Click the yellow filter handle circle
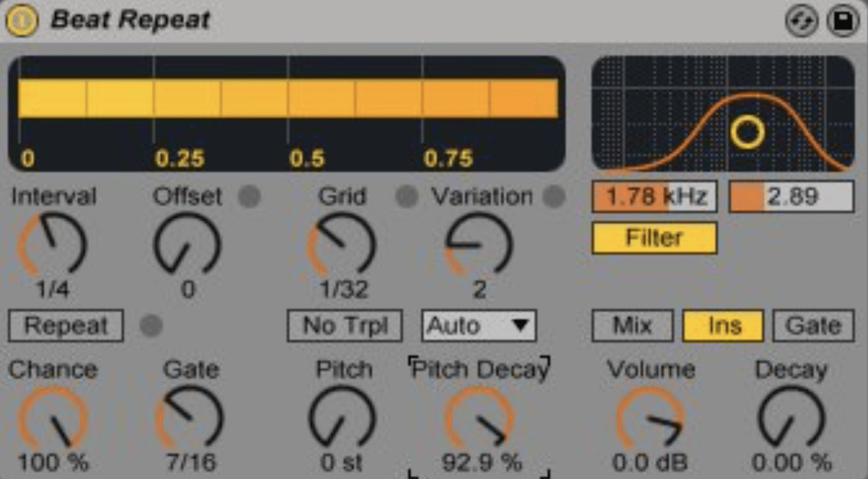The image size is (868, 479). pyautogui.click(x=747, y=132)
